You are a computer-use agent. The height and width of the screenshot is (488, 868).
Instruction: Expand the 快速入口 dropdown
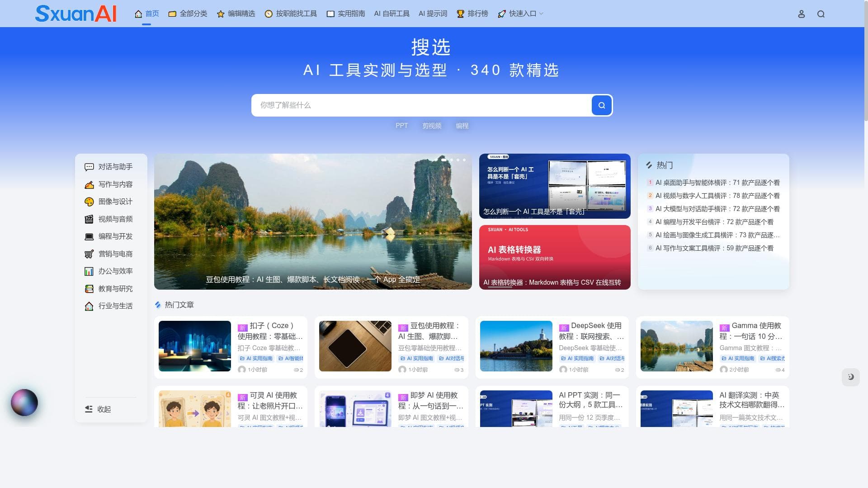tap(520, 14)
